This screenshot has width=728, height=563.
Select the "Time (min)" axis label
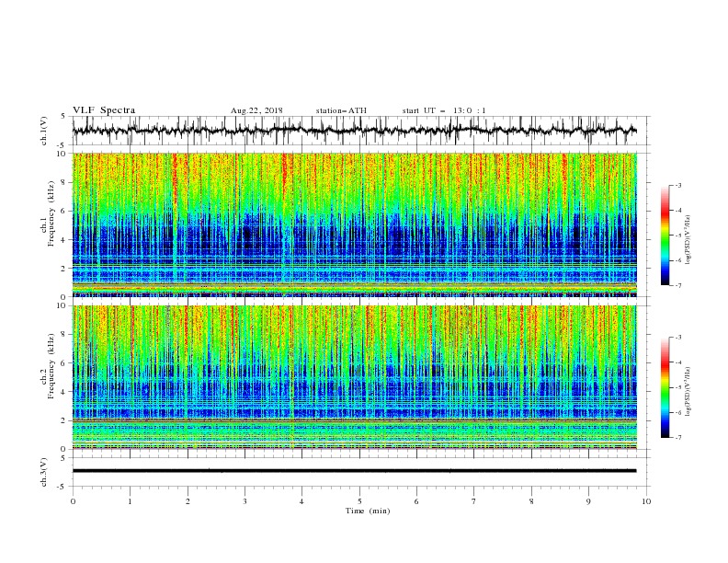tap(368, 511)
